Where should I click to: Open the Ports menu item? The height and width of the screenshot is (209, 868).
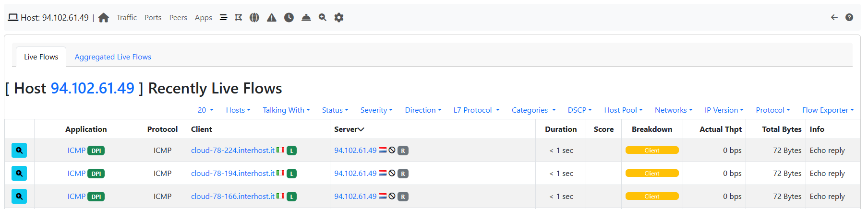(153, 17)
